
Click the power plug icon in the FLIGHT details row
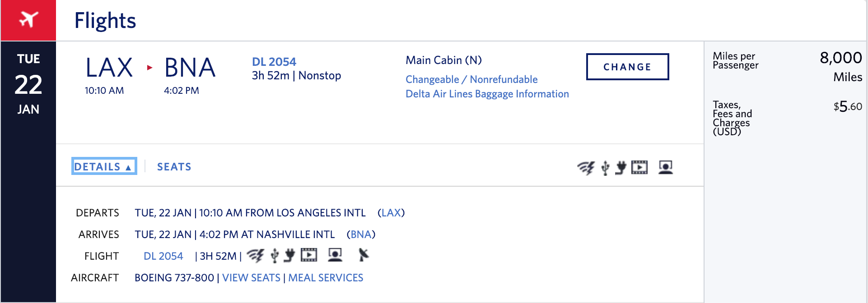pos(289,256)
